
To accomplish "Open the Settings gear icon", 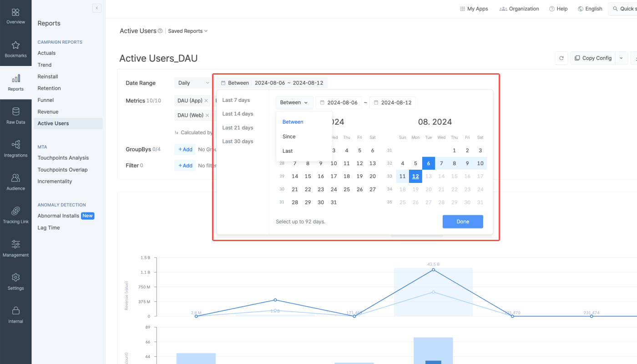I will [15, 278].
